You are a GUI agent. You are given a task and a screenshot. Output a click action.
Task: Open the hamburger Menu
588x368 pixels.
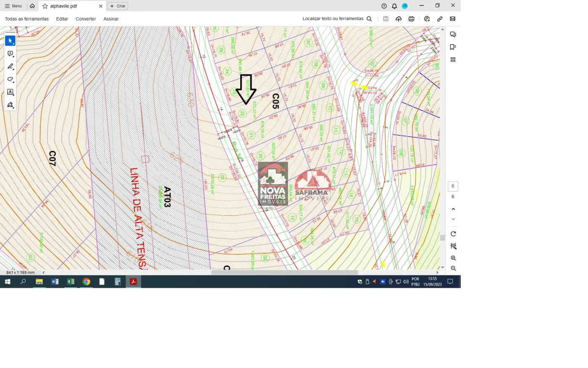point(13,6)
